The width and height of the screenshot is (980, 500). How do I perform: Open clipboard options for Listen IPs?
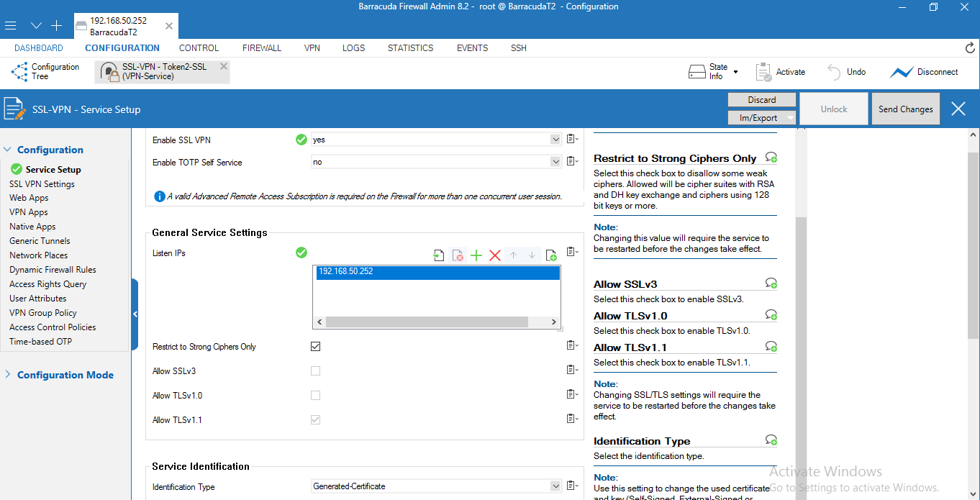click(572, 252)
